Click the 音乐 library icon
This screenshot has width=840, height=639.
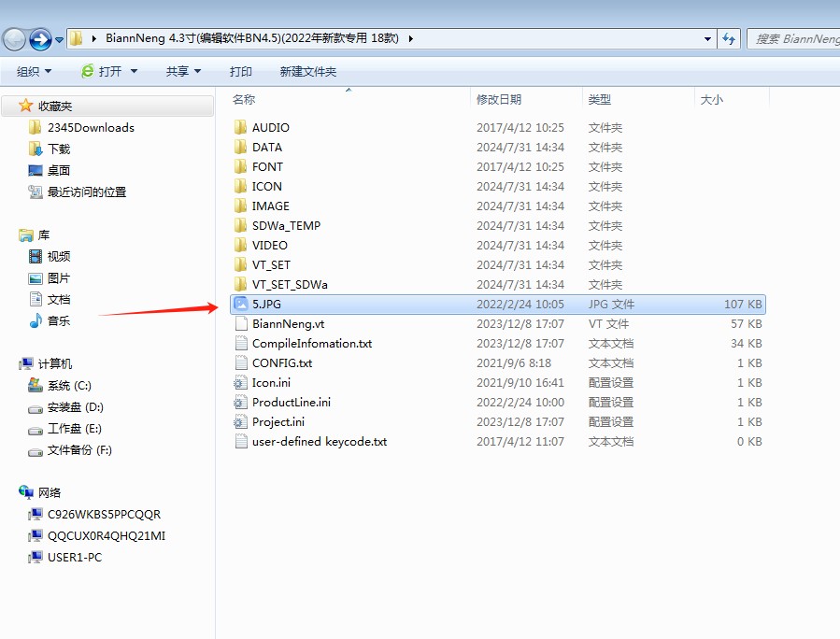(x=36, y=320)
